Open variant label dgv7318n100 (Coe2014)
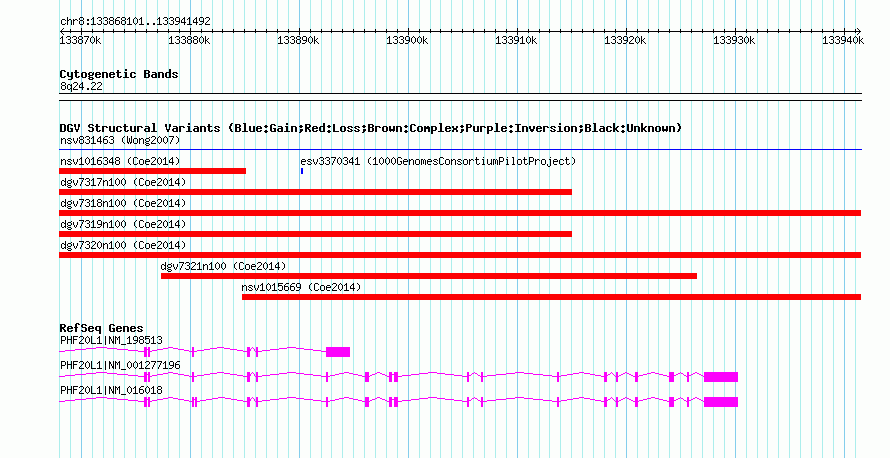Screen dimensions: 890x458 pos(123,203)
